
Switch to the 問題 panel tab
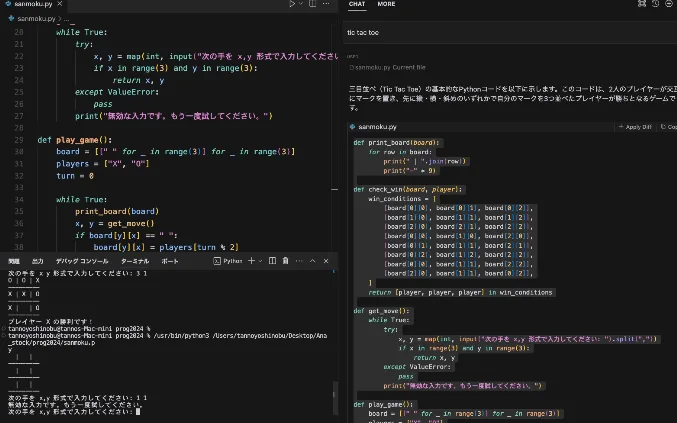(14, 261)
